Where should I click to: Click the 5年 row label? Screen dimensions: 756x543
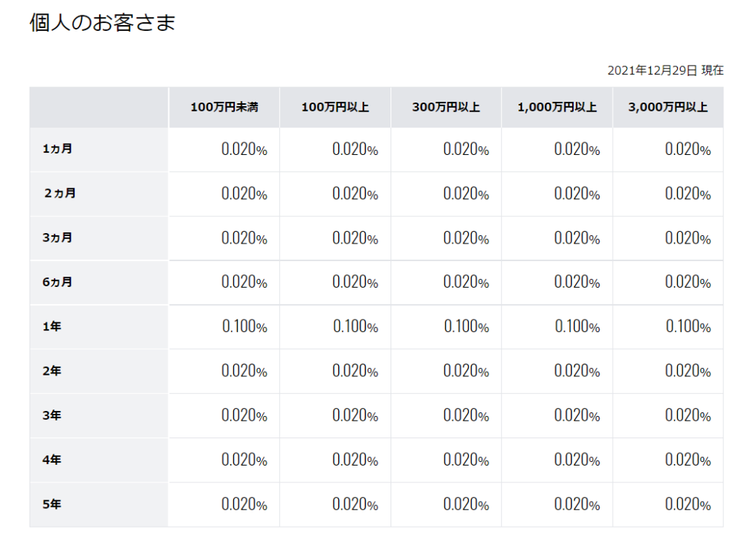52,505
